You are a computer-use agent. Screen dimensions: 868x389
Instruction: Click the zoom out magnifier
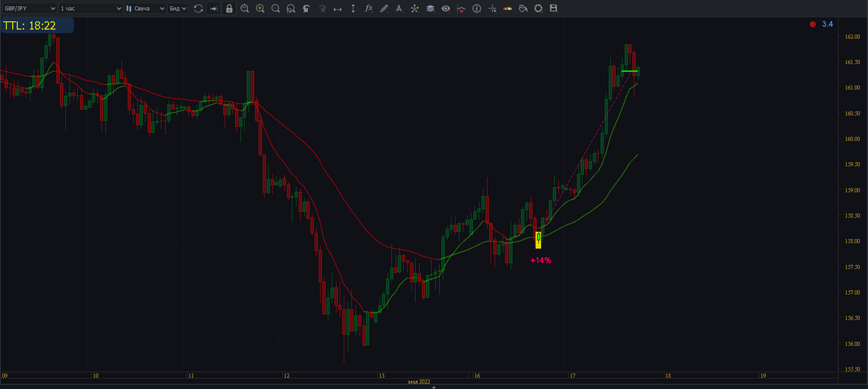click(276, 9)
